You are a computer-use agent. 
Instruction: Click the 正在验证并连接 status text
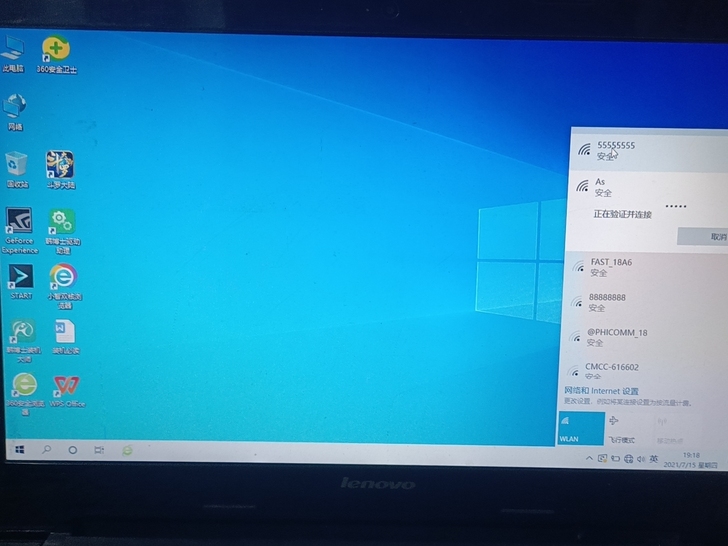[623, 214]
